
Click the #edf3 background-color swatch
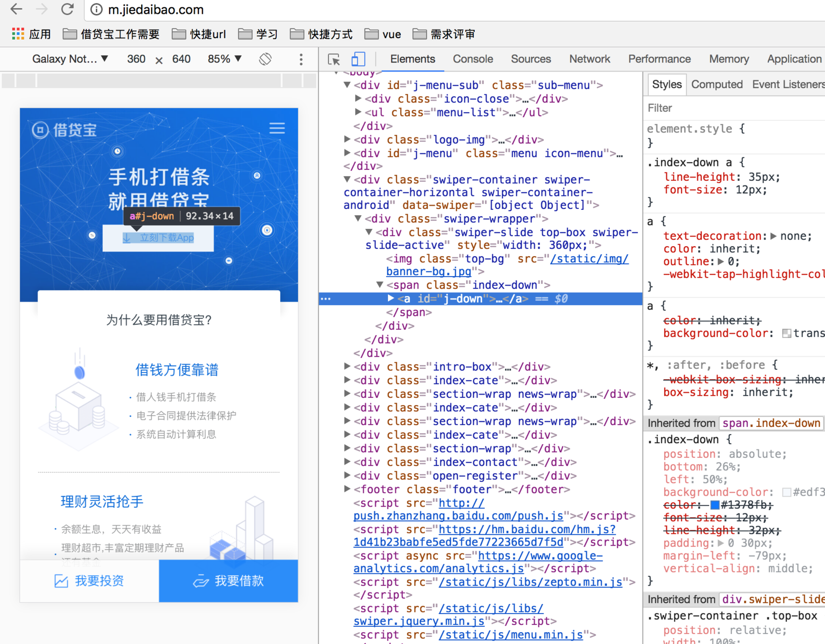[x=787, y=492]
